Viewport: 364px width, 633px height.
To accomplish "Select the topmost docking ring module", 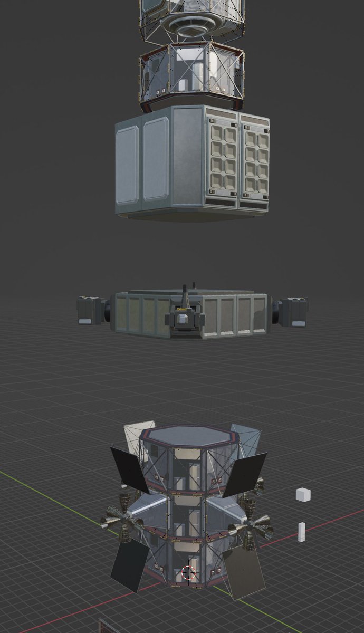I will 192,21.
